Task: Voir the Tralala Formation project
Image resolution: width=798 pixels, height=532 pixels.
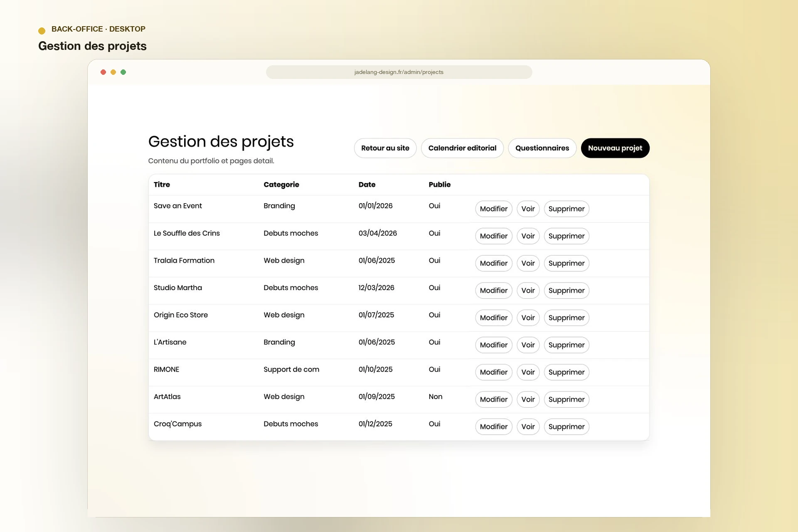Action: [x=528, y=263]
